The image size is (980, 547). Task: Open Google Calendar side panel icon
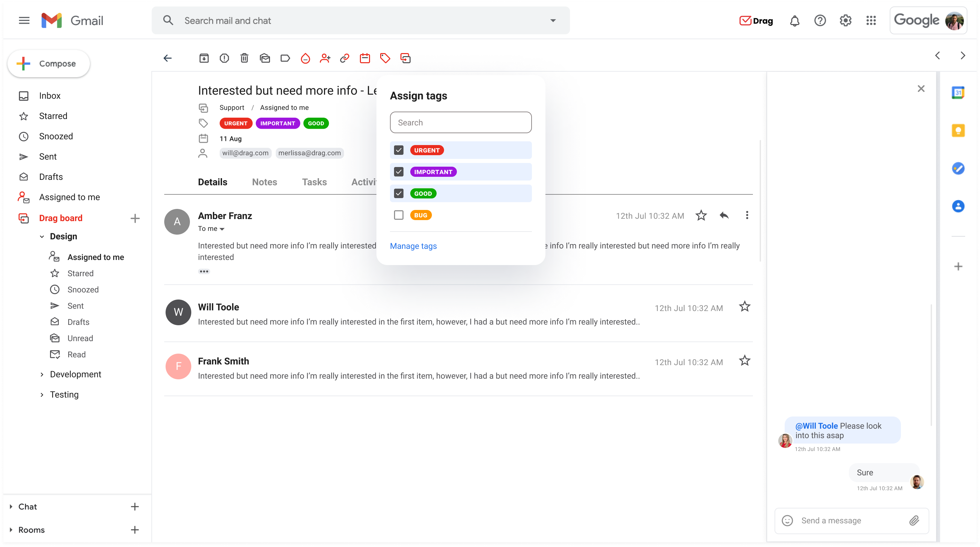click(x=958, y=93)
